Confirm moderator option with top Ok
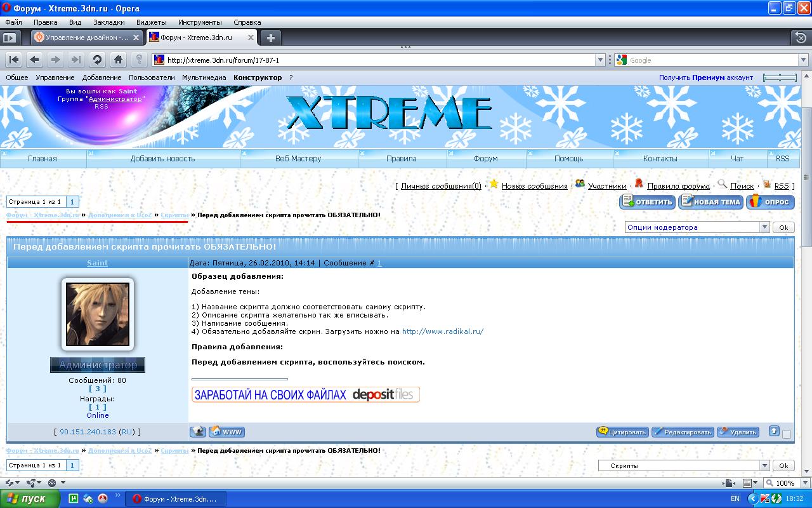This screenshot has width=812, height=508. tap(783, 227)
